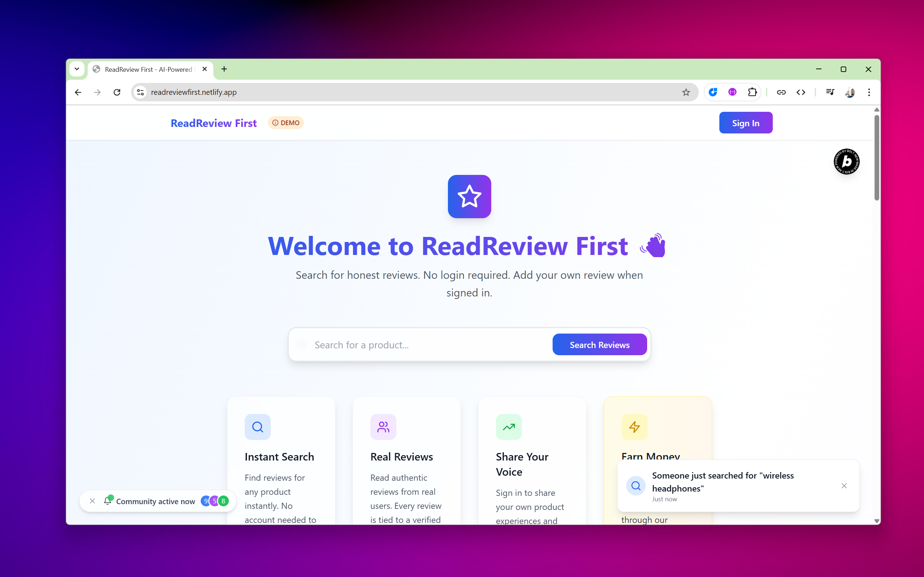Select the ReadReview First browser tab
924x577 pixels.
tap(149, 69)
